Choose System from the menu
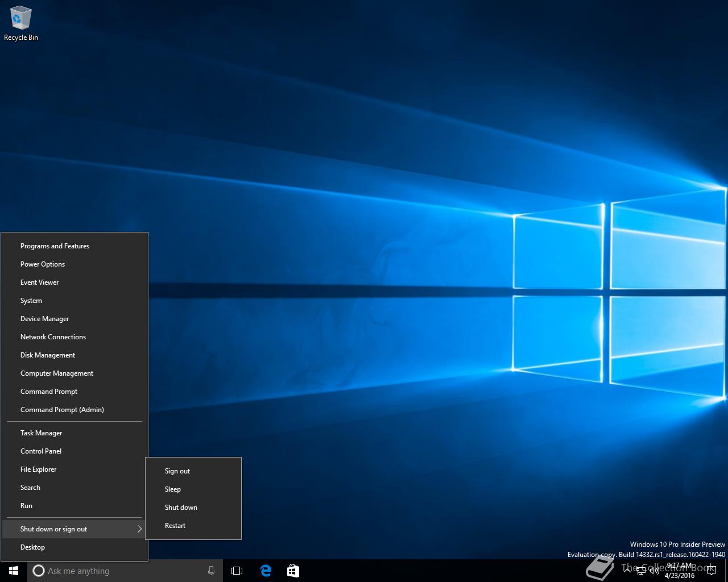This screenshot has width=728, height=582. [75, 301]
